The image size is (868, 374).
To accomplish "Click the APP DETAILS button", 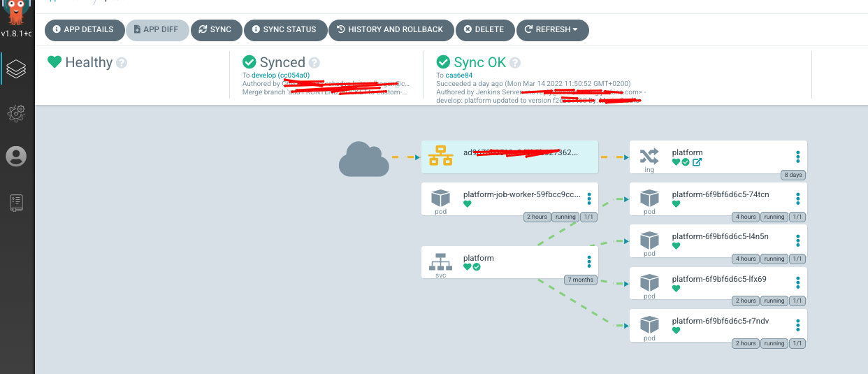I will point(85,30).
